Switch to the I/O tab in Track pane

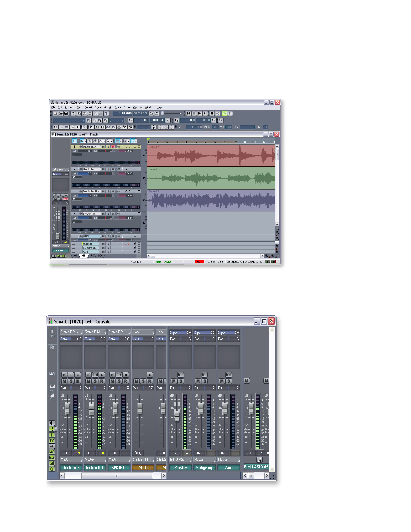click(x=100, y=256)
